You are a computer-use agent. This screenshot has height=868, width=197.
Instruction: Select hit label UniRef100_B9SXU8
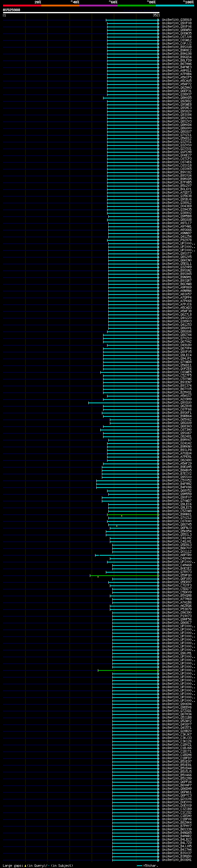(177, 47)
